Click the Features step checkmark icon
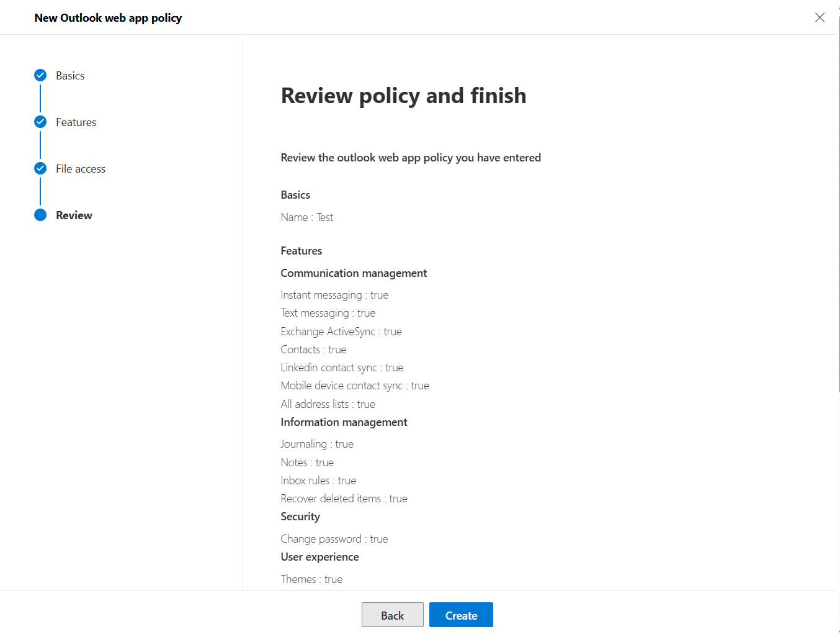Image resolution: width=840 pixels, height=637 pixels. click(x=40, y=122)
